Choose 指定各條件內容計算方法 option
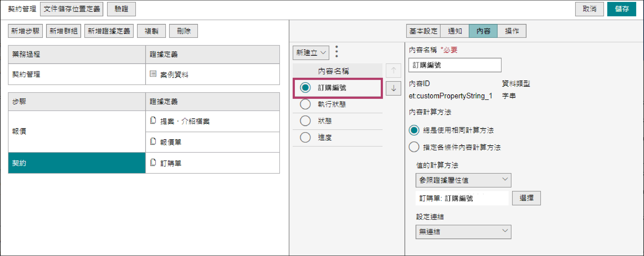Viewport: 644px width, 256px height. click(x=414, y=147)
